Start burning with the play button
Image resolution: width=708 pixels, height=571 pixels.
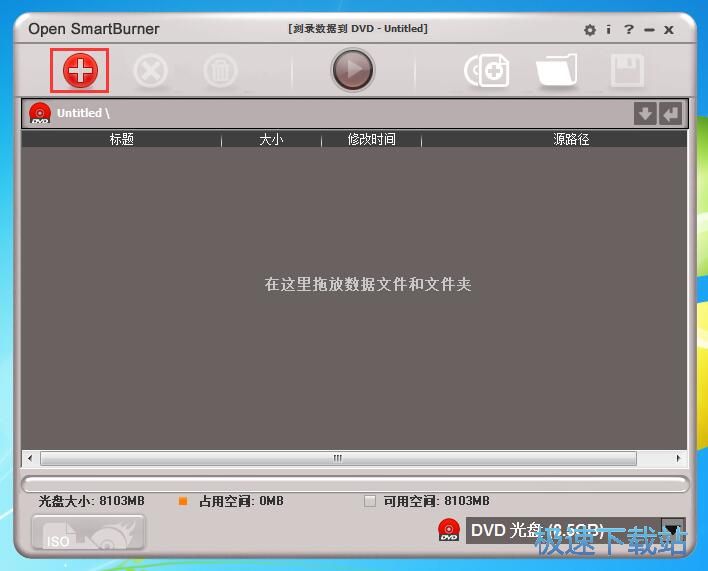(x=353, y=70)
